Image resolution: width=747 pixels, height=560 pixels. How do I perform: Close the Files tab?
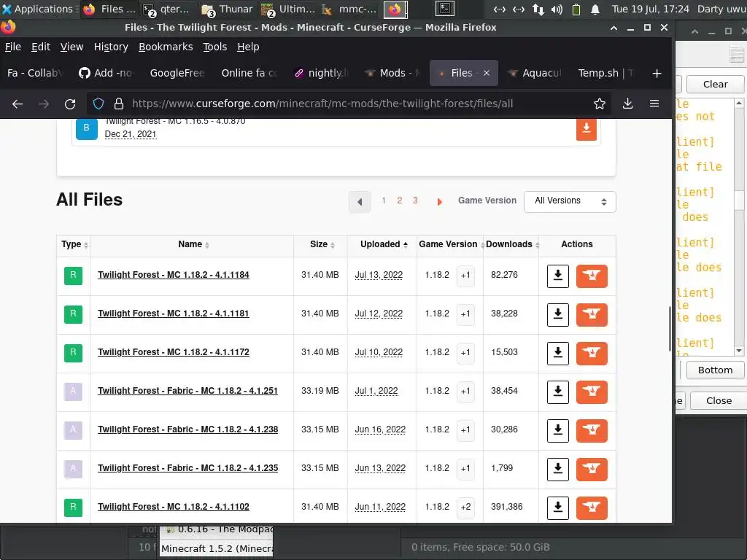click(x=487, y=74)
